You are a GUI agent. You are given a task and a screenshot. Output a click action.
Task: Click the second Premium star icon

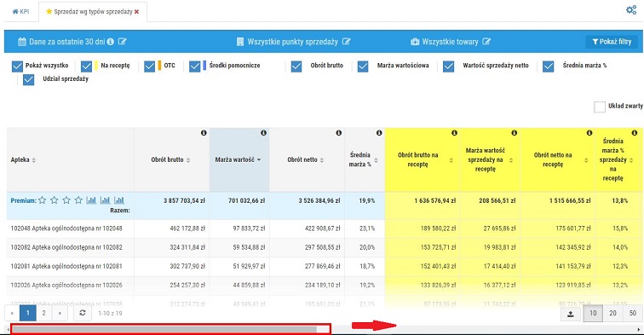(55, 200)
